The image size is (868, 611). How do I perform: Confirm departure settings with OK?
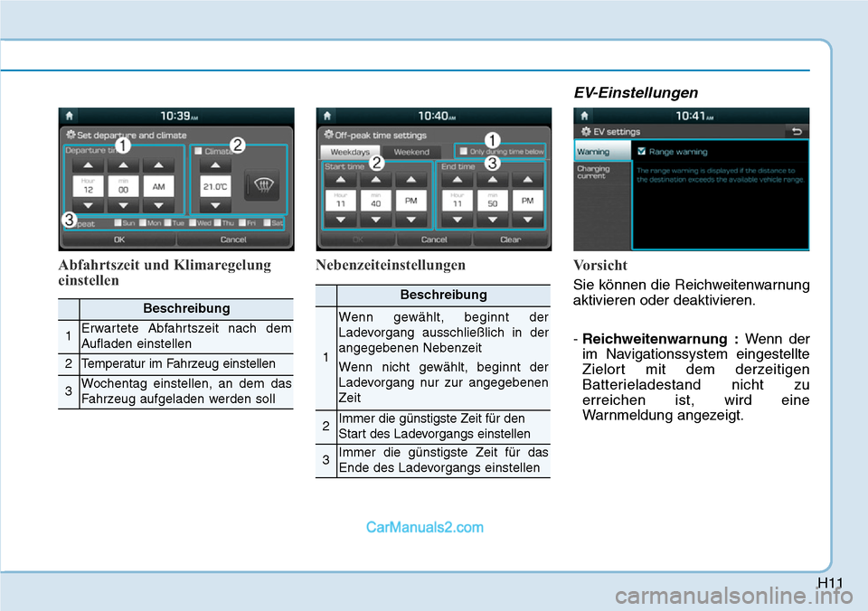tap(119, 240)
